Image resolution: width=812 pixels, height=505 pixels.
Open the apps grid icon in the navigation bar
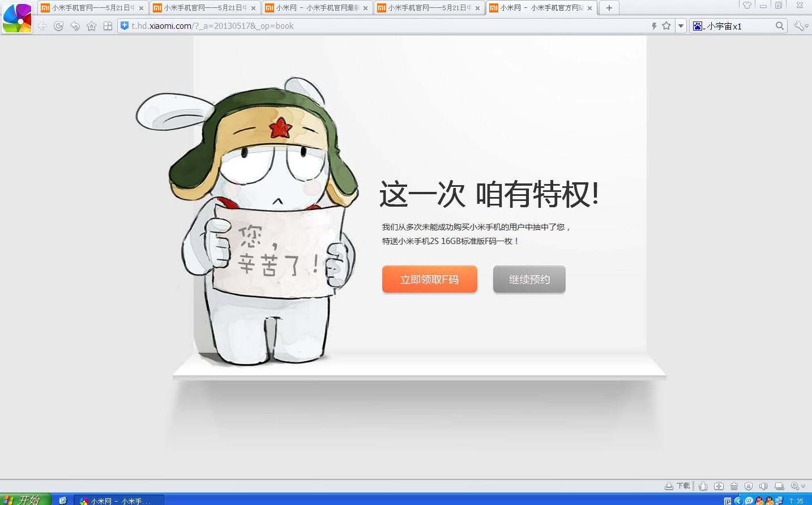pos(108,26)
